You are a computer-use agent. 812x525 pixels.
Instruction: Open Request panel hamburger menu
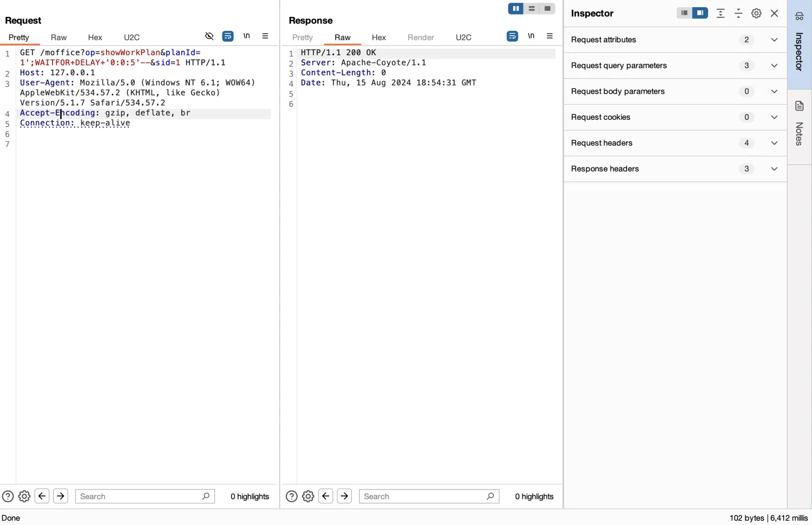pos(265,36)
